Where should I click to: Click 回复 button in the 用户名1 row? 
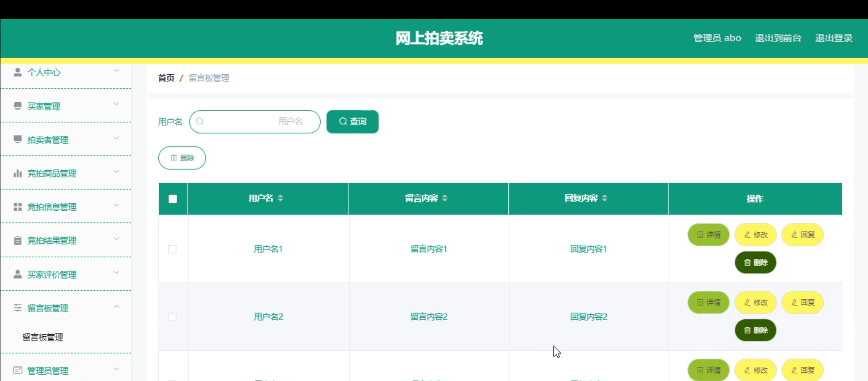803,235
